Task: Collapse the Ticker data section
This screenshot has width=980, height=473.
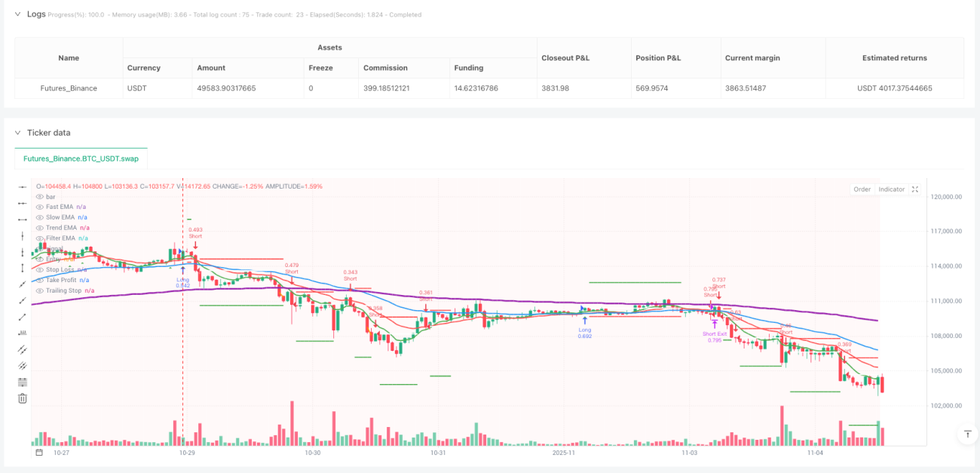Action: [x=18, y=132]
